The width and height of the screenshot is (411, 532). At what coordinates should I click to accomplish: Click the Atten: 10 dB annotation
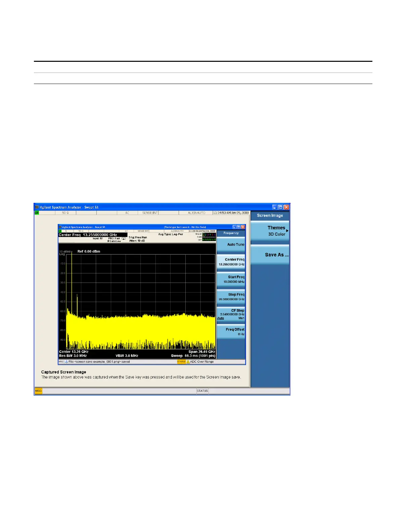click(137, 241)
